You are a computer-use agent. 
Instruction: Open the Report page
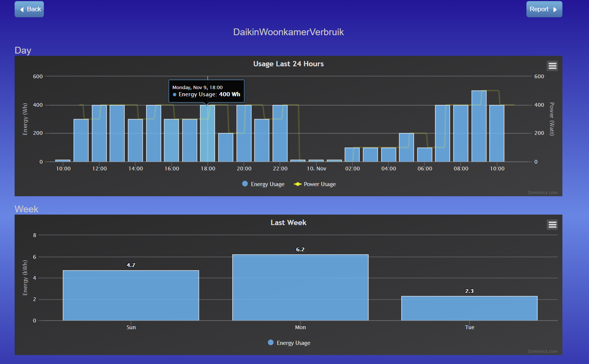click(x=544, y=9)
